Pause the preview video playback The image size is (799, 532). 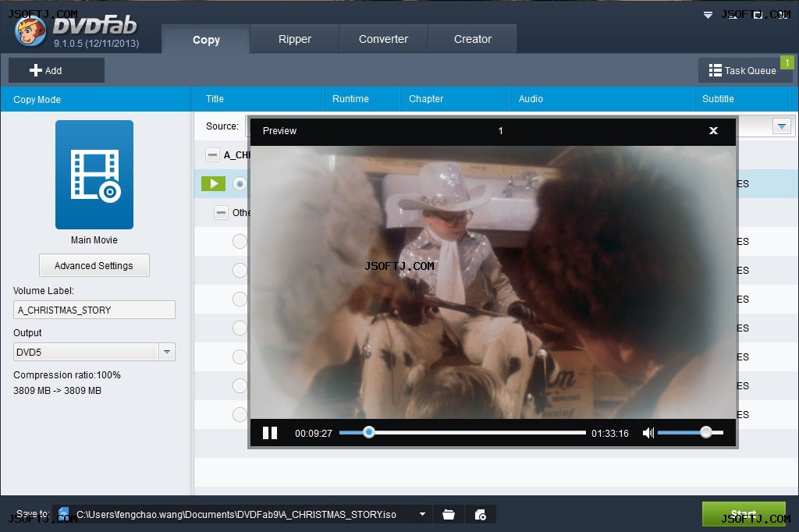pos(269,433)
